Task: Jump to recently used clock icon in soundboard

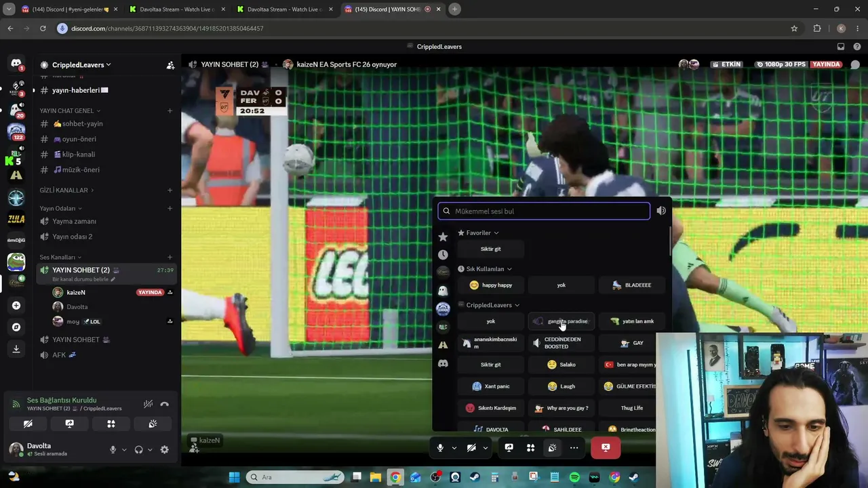Action: (x=443, y=255)
